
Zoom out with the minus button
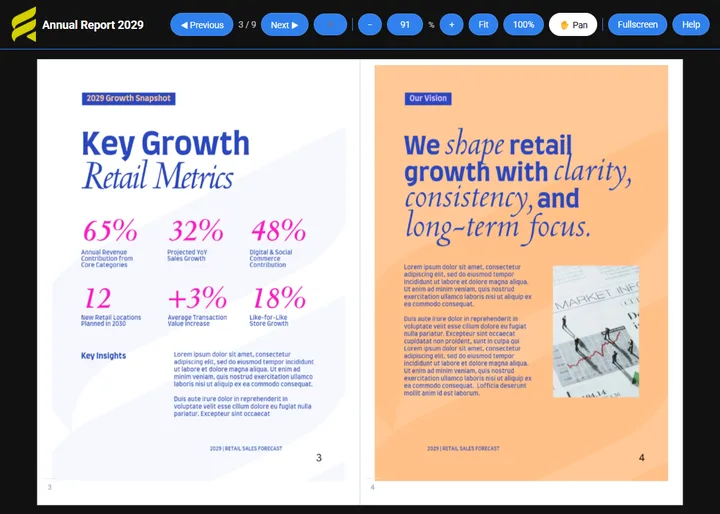(370, 25)
